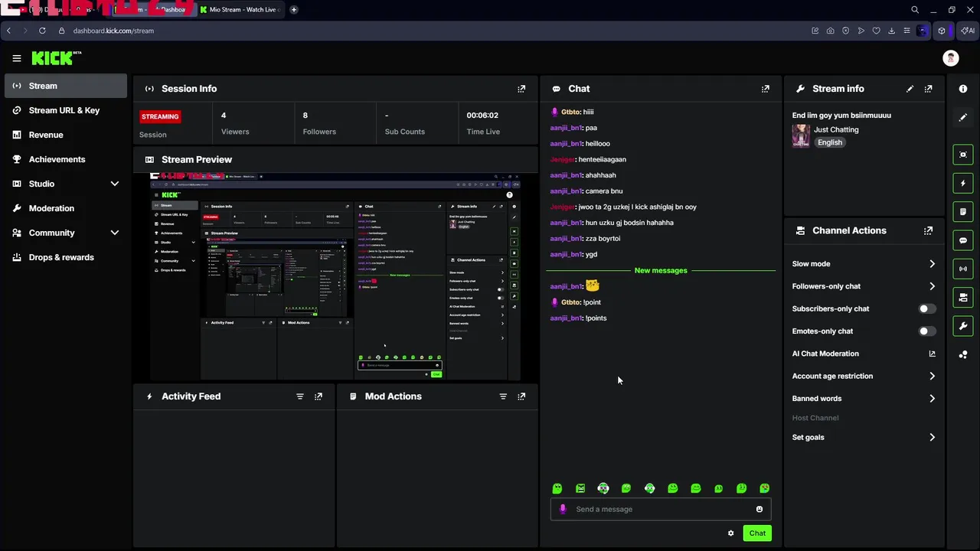
Task: Edit stream info with the pencil icon
Action: point(910,89)
